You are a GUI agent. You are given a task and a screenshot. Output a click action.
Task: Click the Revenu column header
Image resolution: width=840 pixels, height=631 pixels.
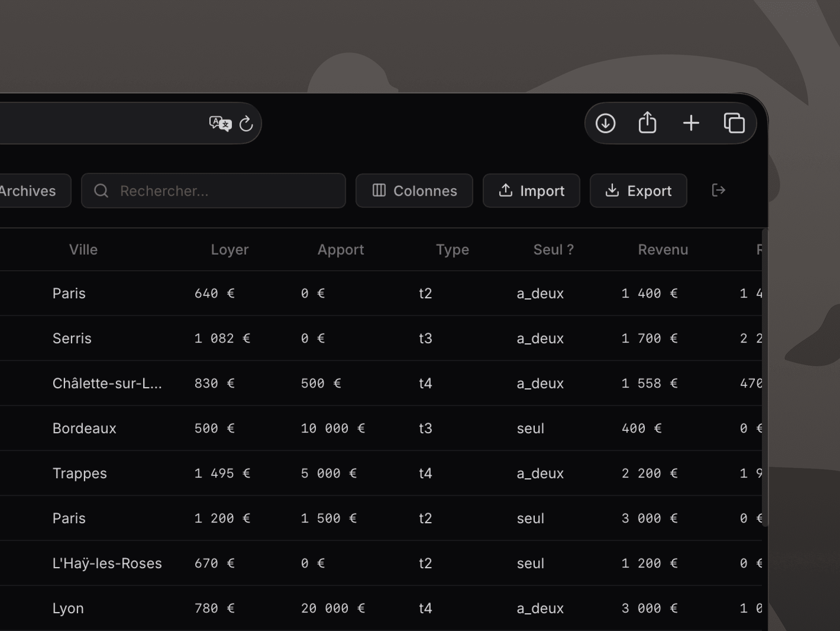[663, 249]
